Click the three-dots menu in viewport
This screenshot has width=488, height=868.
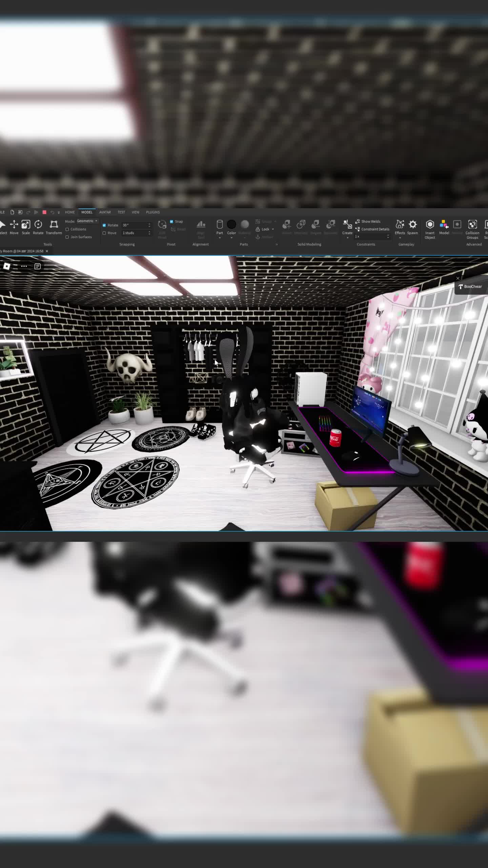pos(24,266)
